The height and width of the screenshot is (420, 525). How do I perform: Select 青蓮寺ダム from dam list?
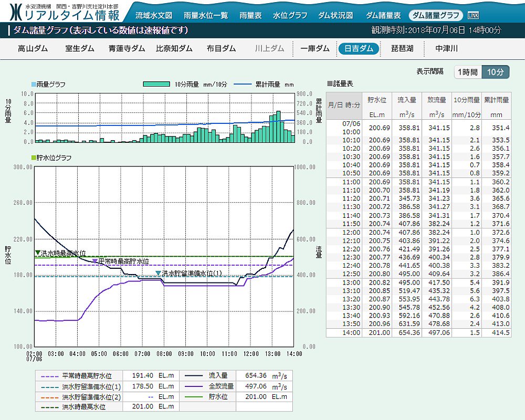[x=127, y=49]
